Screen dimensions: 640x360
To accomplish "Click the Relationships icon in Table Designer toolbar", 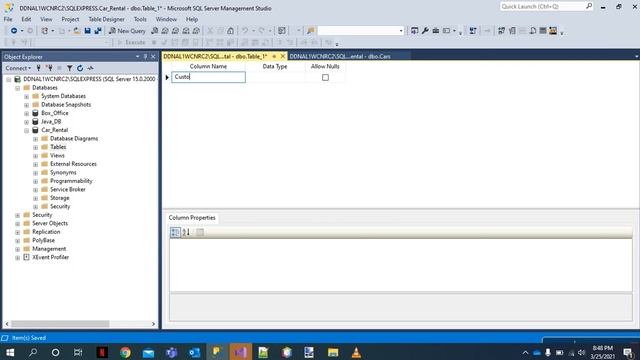I will tap(502, 31).
